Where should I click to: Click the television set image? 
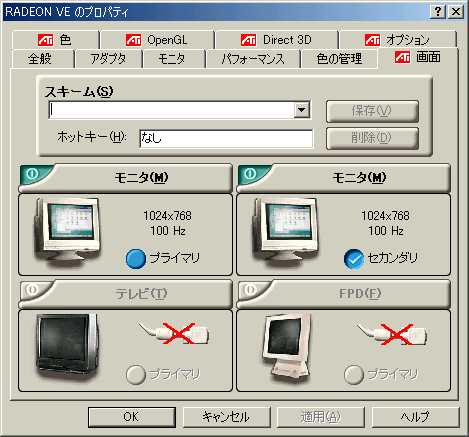[67, 347]
